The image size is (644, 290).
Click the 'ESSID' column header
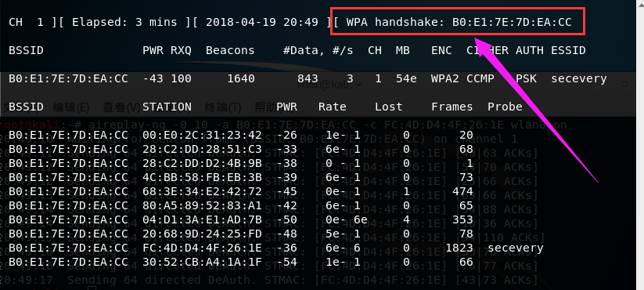pos(568,51)
